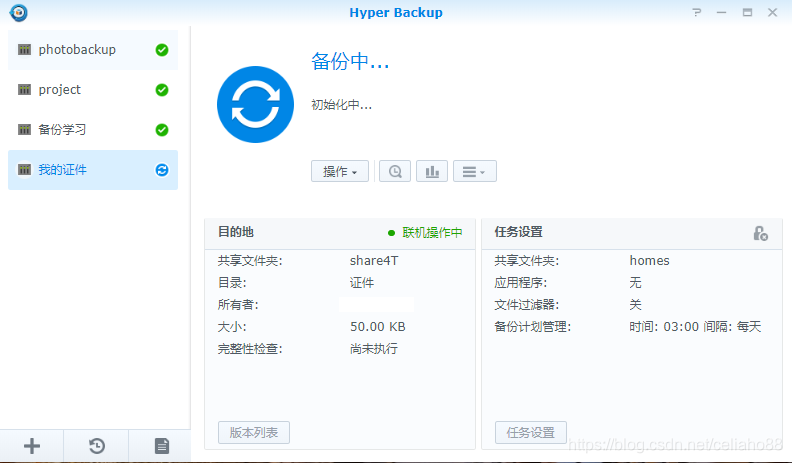Click the schedule text 时间: 03:00 间隔: 每天

pos(695,327)
